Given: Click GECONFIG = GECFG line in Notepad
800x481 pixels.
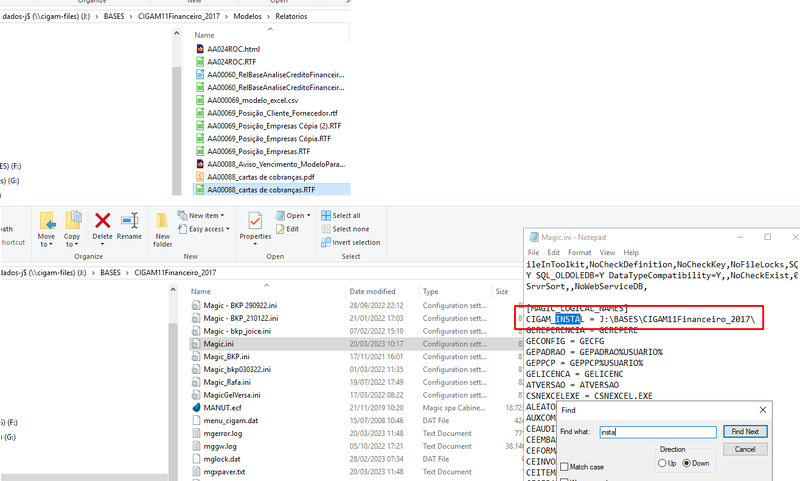Looking at the screenshot, I should (x=565, y=341).
